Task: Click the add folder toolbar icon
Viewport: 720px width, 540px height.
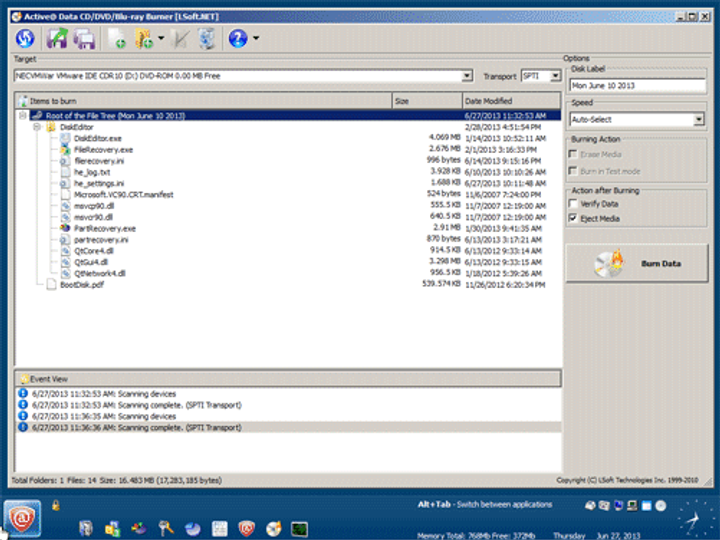Action: (144, 39)
